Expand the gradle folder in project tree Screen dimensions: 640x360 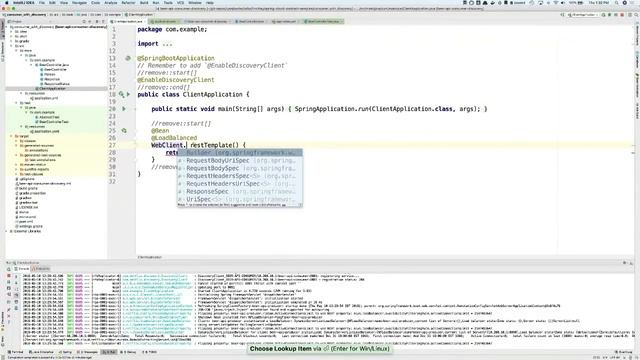click(11, 41)
